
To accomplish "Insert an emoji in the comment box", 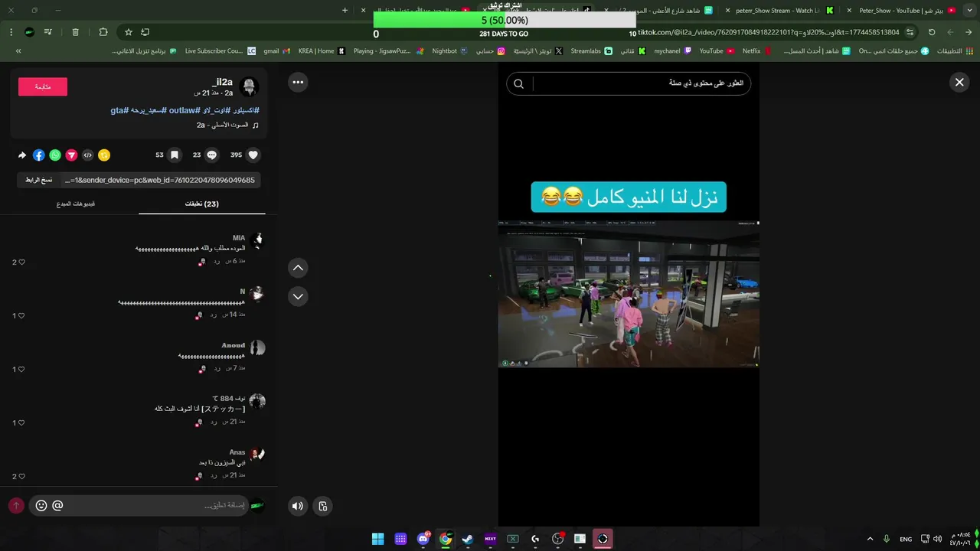I will 41,506.
